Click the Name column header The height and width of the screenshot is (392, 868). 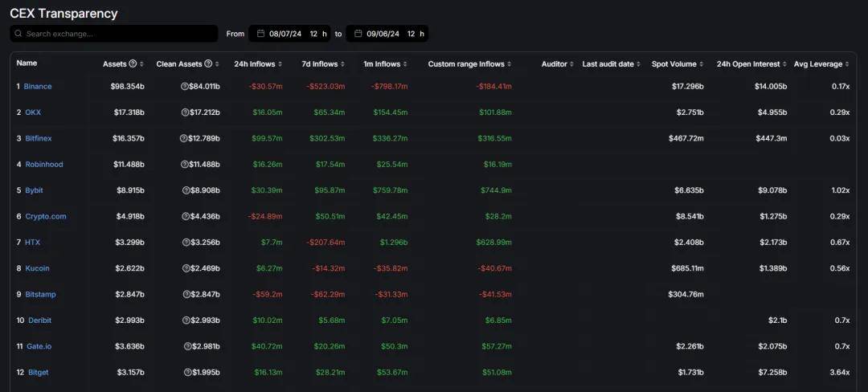click(27, 63)
